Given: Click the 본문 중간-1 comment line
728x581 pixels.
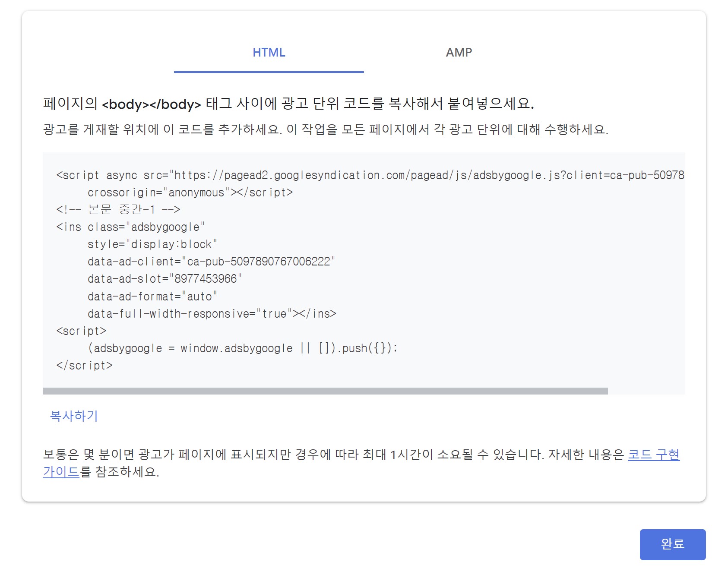Looking at the screenshot, I should tap(119, 210).
